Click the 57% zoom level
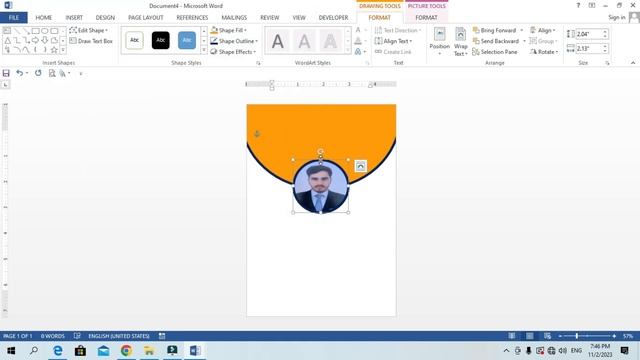 [x=628, y=336]
